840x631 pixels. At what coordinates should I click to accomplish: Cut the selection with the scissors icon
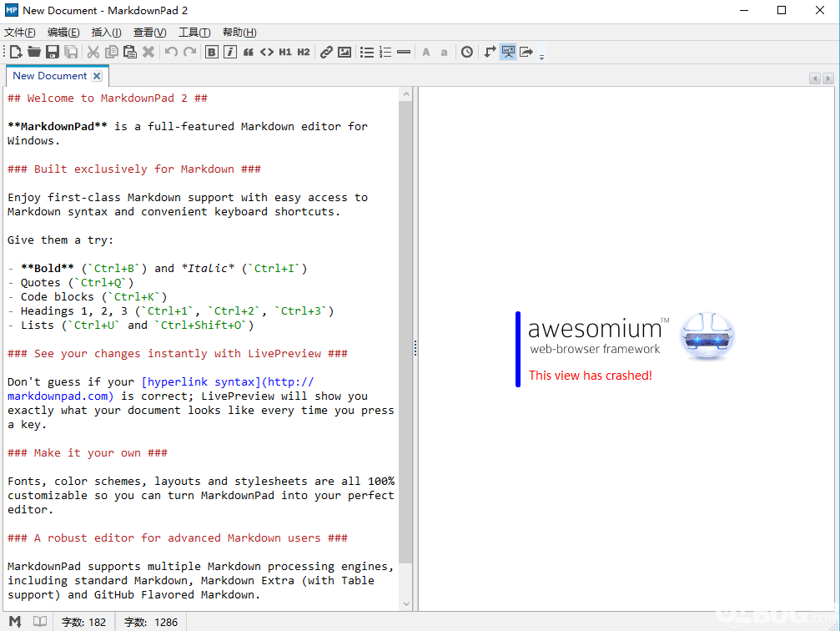point(93,52)
